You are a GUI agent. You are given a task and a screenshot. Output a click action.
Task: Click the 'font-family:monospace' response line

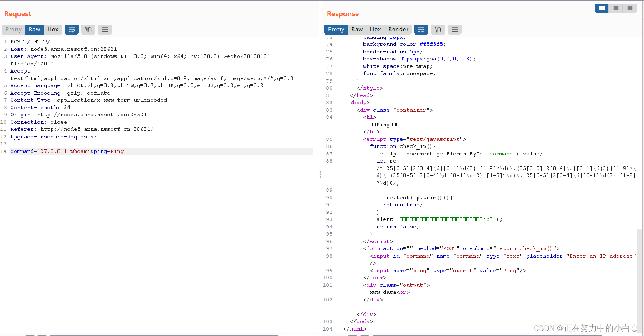(399, 73)
